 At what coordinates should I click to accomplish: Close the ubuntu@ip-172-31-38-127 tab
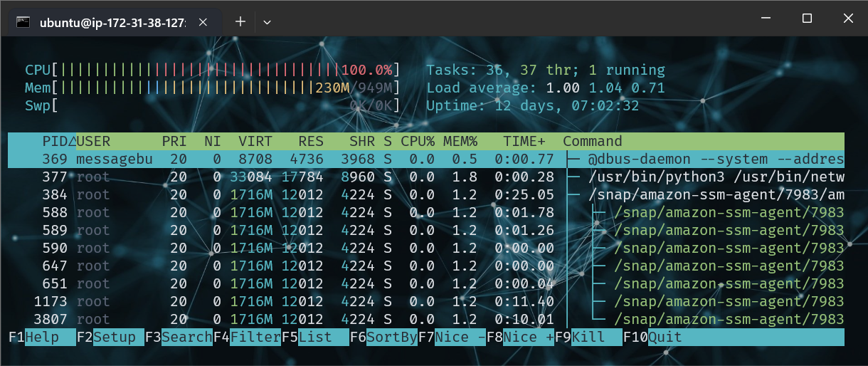pyautogui.click(x=203, y=22)
